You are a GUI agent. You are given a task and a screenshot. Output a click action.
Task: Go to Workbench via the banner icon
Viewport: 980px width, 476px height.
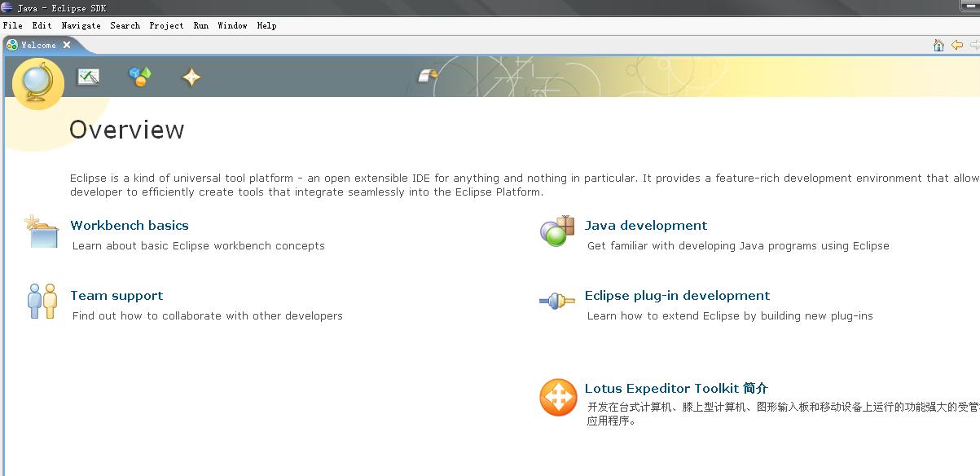pyautogui.click(x=428, y=76)
